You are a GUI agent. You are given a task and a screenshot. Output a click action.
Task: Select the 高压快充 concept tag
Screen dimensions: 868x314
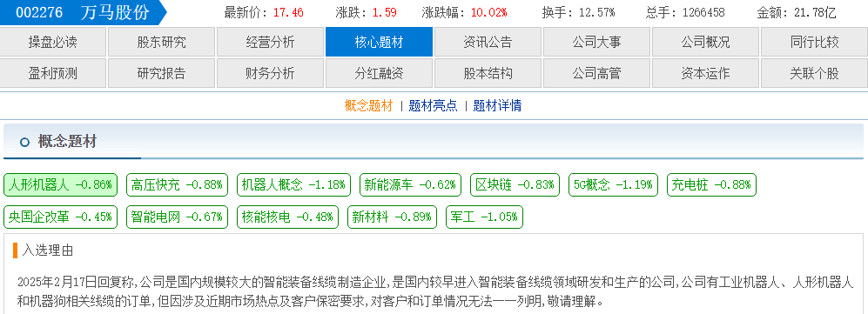177,184
